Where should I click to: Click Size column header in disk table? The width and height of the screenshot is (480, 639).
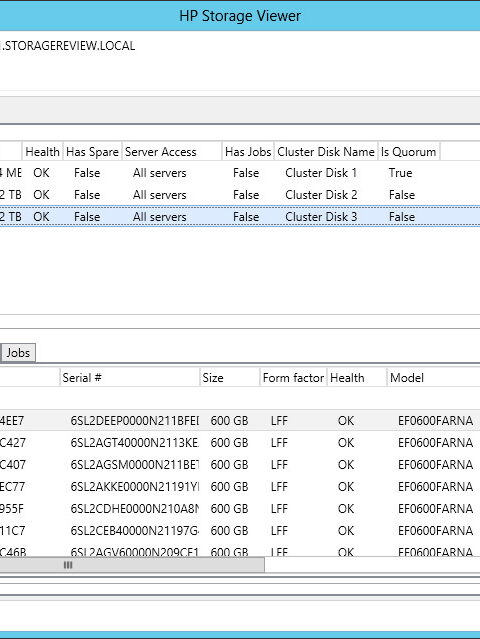click(229, 378)
